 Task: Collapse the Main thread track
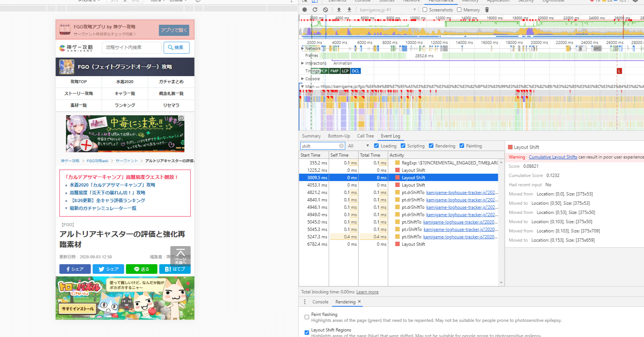tap(303, 86)
